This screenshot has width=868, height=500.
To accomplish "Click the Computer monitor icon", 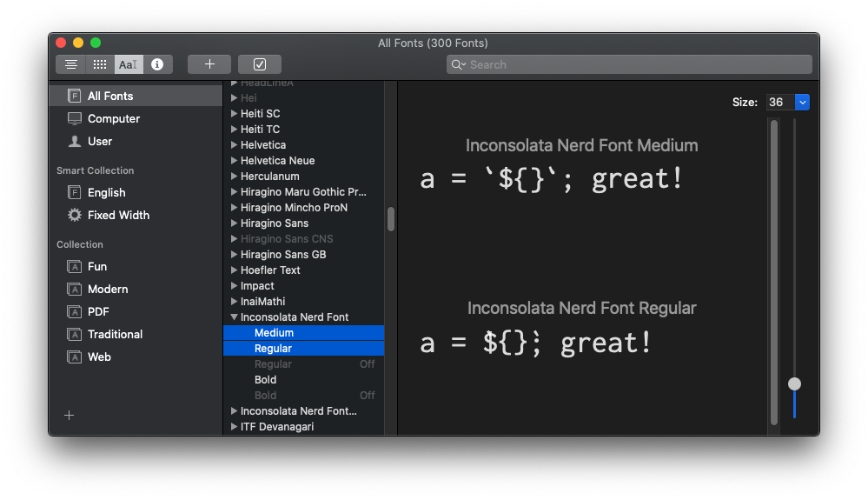I will (74, 118).
